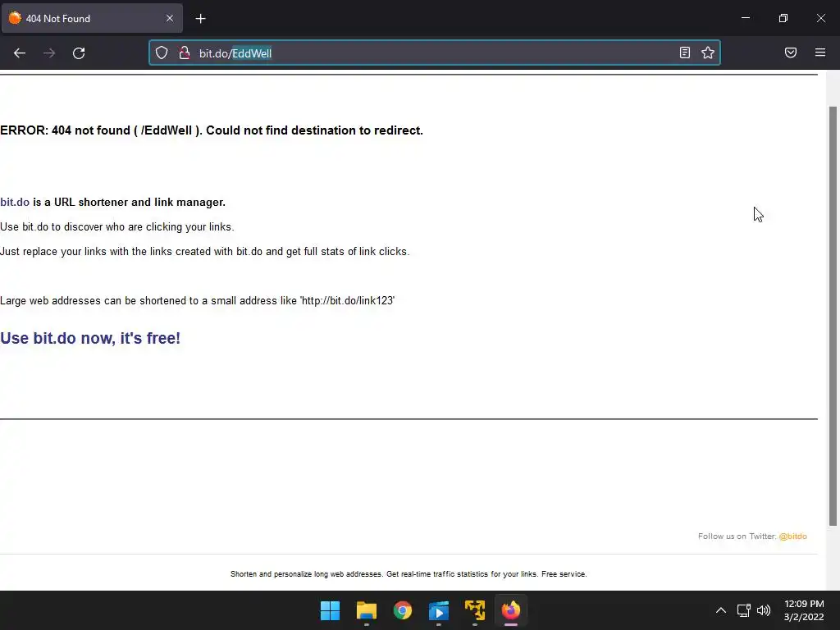Image resolution: width=840 pixels, height=630 pixels.
Task: Close the 404 Not Found tab
Action: (x=170, y=18)
